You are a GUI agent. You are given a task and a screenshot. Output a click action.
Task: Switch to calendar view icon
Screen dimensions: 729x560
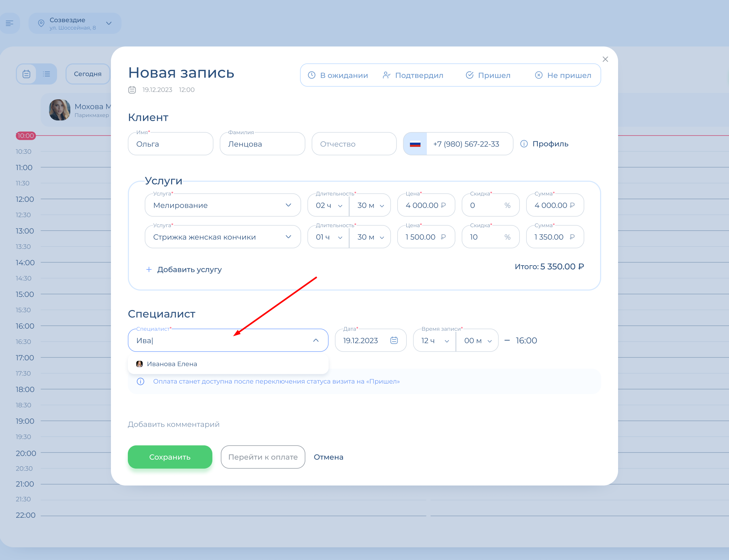[26, 74]
